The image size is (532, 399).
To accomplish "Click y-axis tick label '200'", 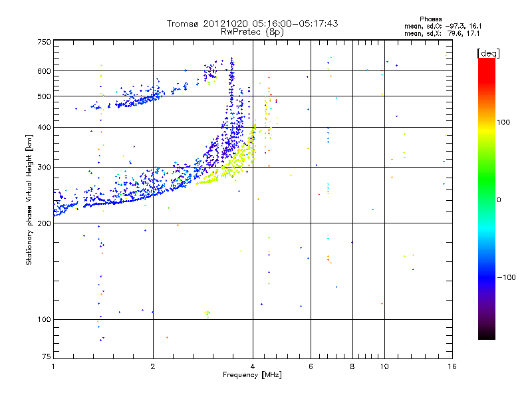I will [x=45, y=223].
